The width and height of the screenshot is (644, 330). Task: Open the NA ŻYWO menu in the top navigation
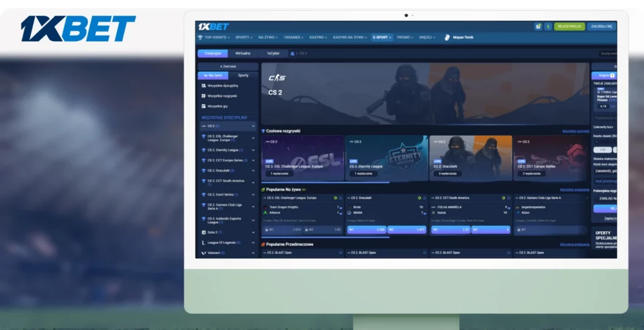(268, 37)
